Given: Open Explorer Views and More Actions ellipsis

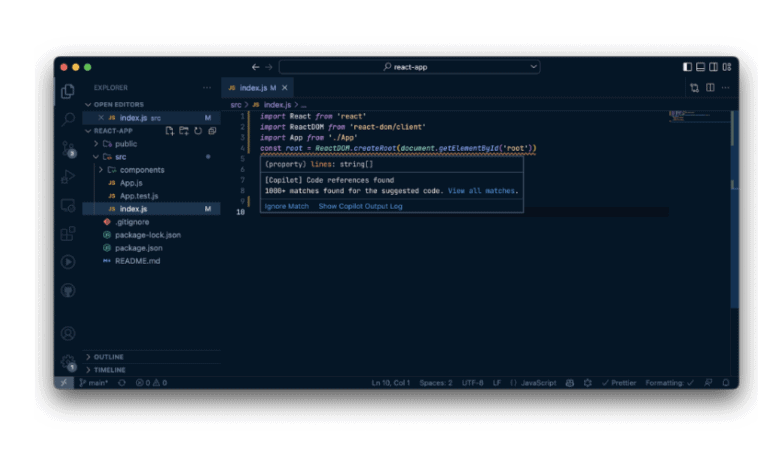Looking at the screenshot, I should 207,88.
